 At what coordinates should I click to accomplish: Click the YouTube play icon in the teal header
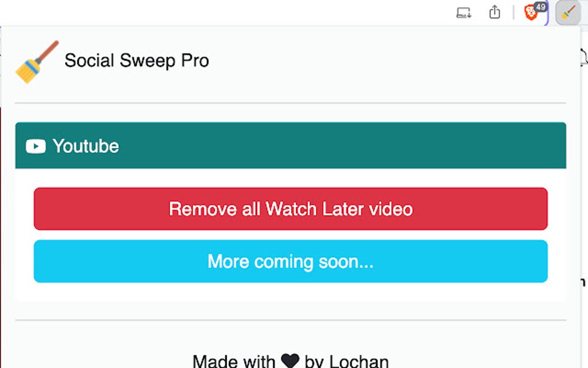coord(36,146)
